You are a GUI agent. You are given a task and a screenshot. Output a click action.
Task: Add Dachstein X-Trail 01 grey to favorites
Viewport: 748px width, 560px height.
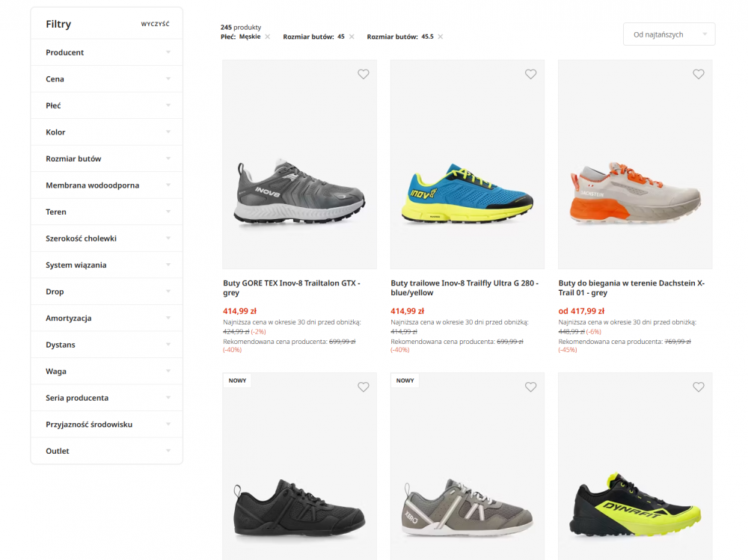tap(699, 74)
